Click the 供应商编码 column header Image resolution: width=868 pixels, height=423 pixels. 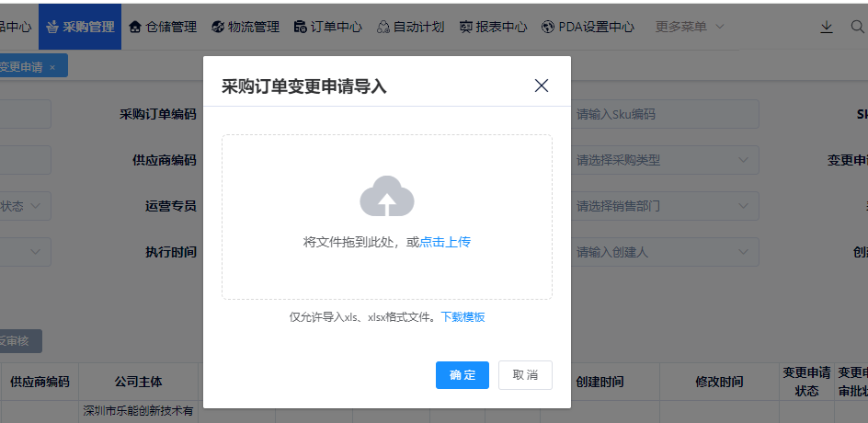point(40,382)
